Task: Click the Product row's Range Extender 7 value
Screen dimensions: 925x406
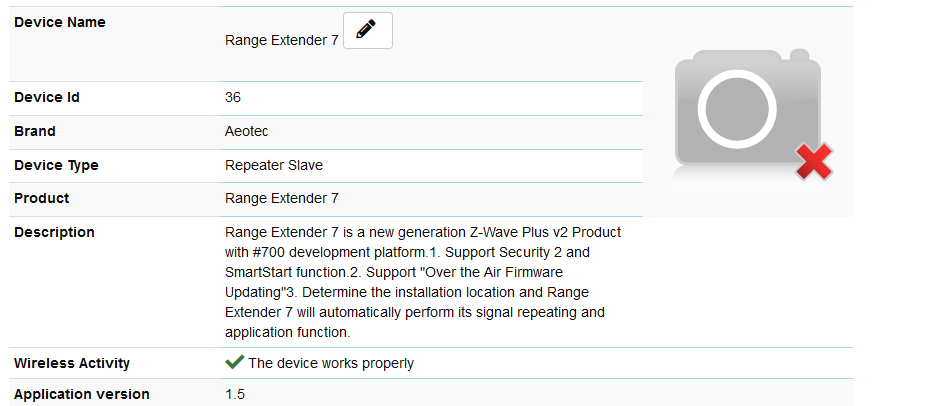Action: 282,198
